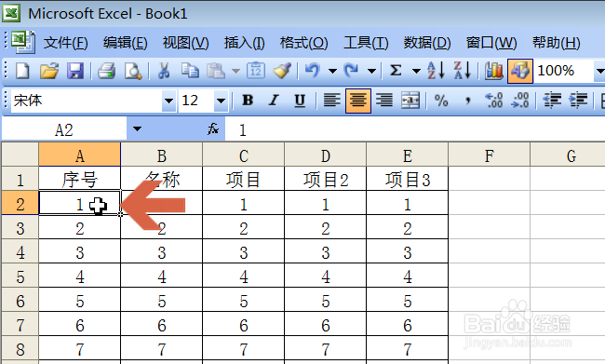Select cell D1 containing 项目2
This screenshot has height=364, width=605.
pos(325,179)
